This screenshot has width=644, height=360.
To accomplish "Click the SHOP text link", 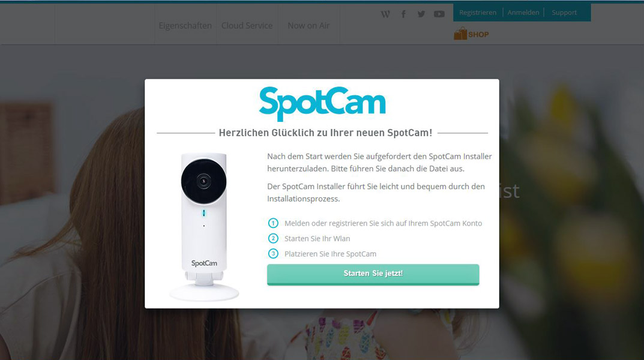I will [478, 34].
